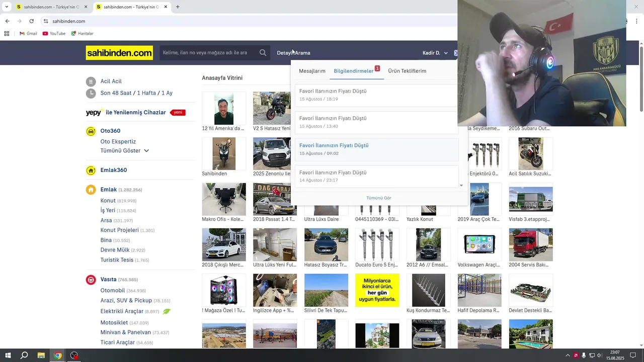Open File Explorer from taskbar
Image resolution: width=644 pixels, height=362 pixels.
coord(41,355)
